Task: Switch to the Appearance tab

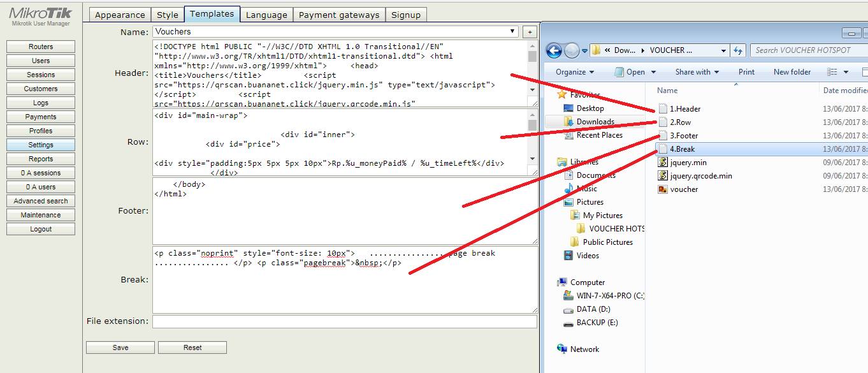Action: [120, 15]
